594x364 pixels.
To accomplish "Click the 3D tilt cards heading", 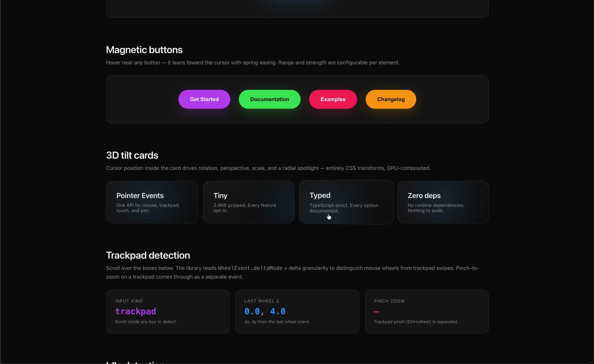I will (x=132, y=155).
